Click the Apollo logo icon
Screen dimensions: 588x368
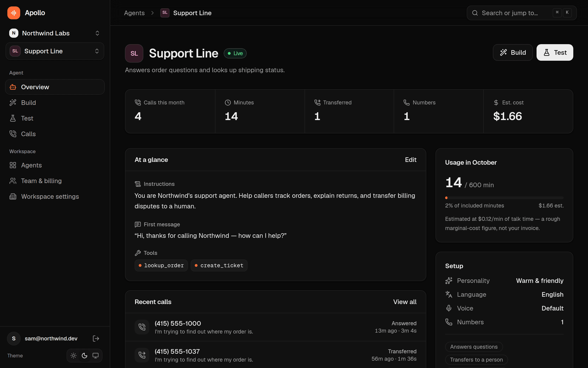(14, 13)
